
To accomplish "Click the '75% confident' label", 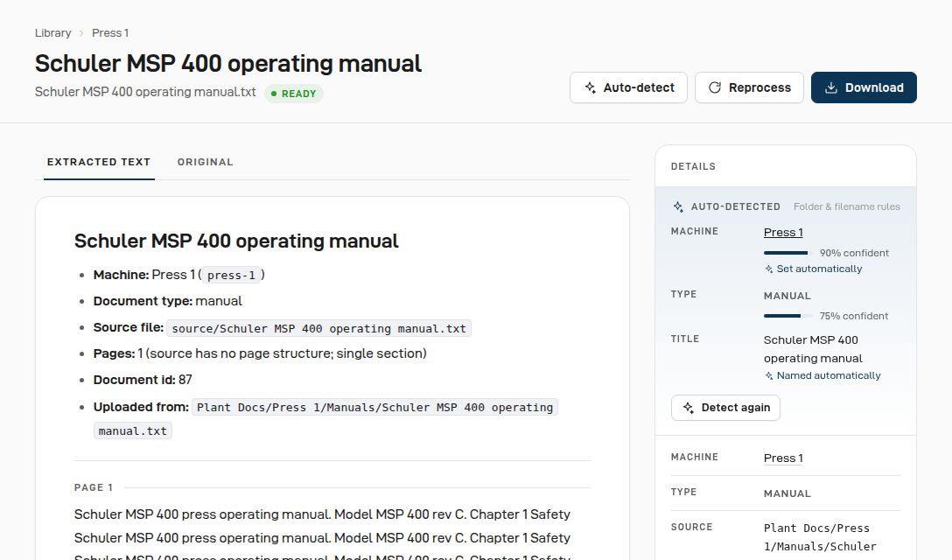I will click(x=854, y=316).
